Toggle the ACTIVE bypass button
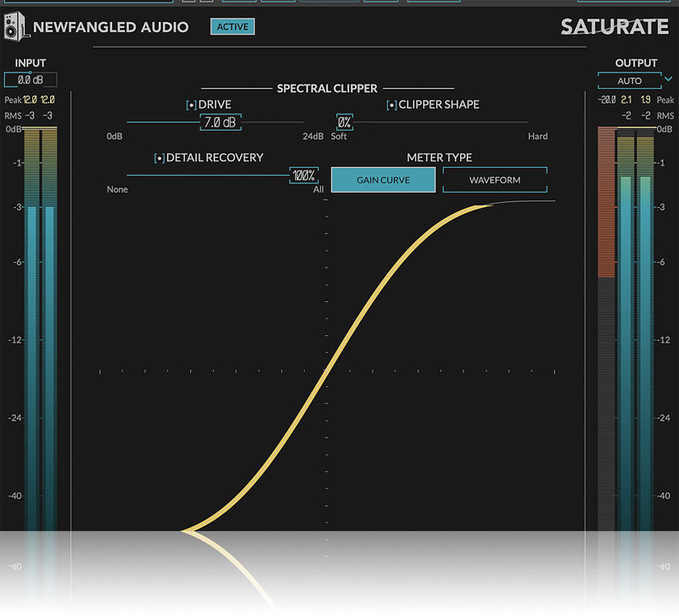The width and height of the screenshot is (679, 616). click(232, 26)
